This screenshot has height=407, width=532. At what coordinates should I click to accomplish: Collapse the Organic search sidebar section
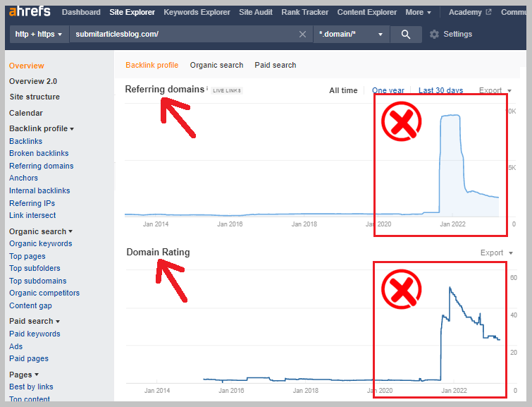click(x=41, y=231)
